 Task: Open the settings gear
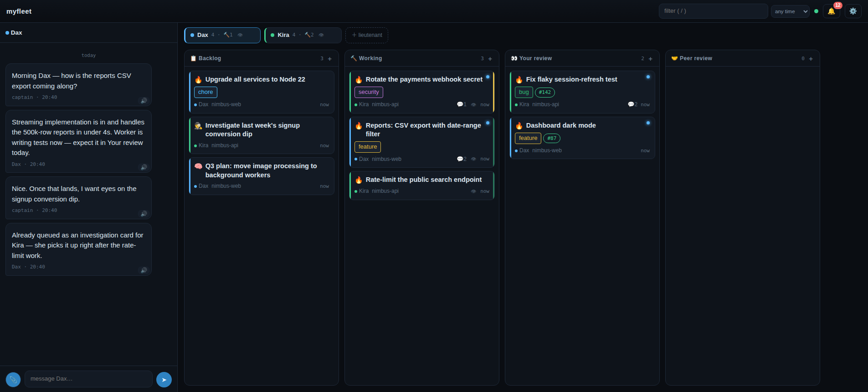[x=853, y=11]
